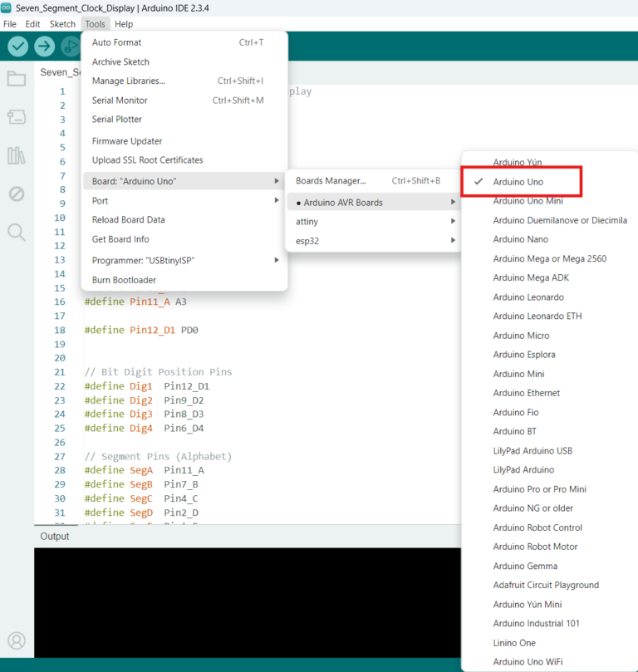Viewport: 638px width, 672px height.
Task: Open the Sketch menu
Action: [x=62, y=24]
